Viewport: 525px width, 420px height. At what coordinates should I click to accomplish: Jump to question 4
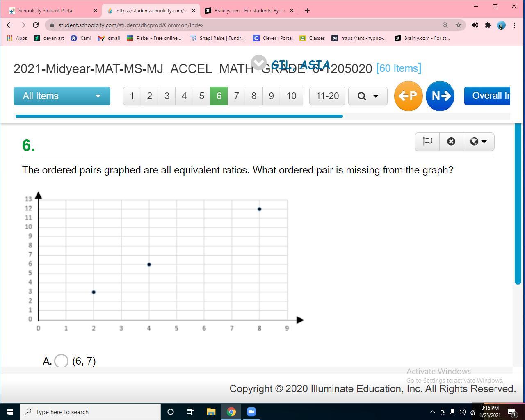(184, 96)
